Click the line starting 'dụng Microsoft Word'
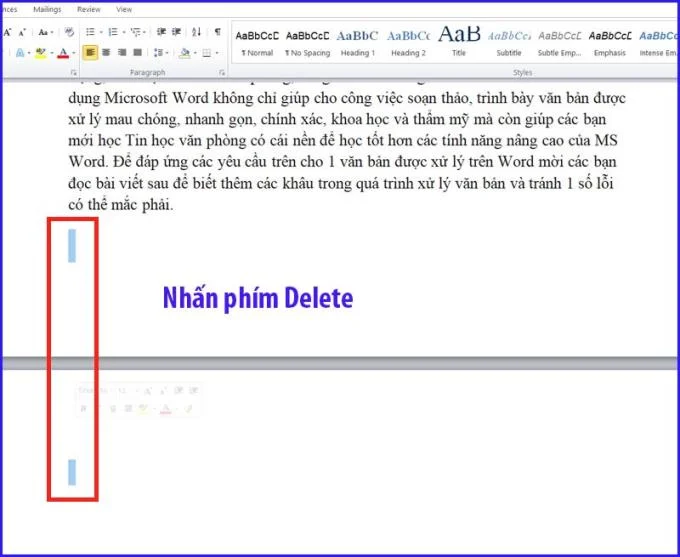Image resolution: width=680 pixels, height=557 pixels. pyautogui.click(x=347, y=98)
